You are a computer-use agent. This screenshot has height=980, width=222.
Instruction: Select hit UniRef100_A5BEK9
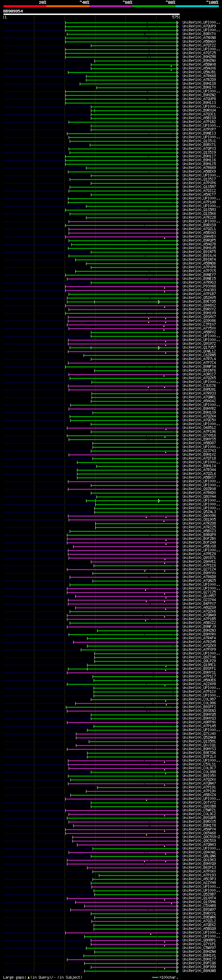(x=199, y=172)
